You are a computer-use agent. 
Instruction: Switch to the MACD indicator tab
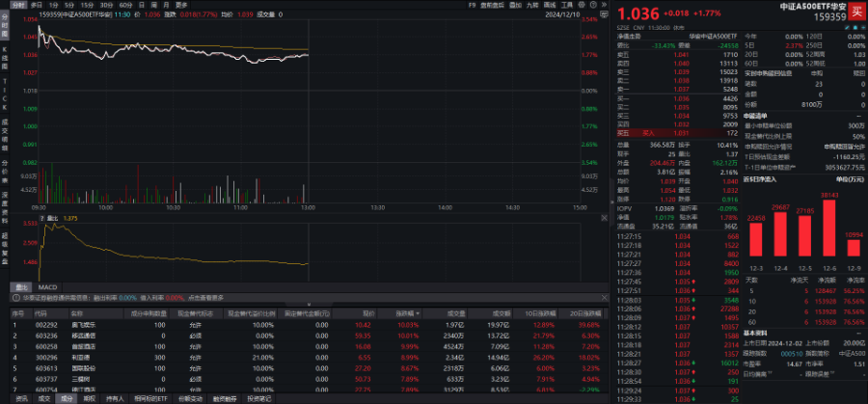tap(46, 286)
